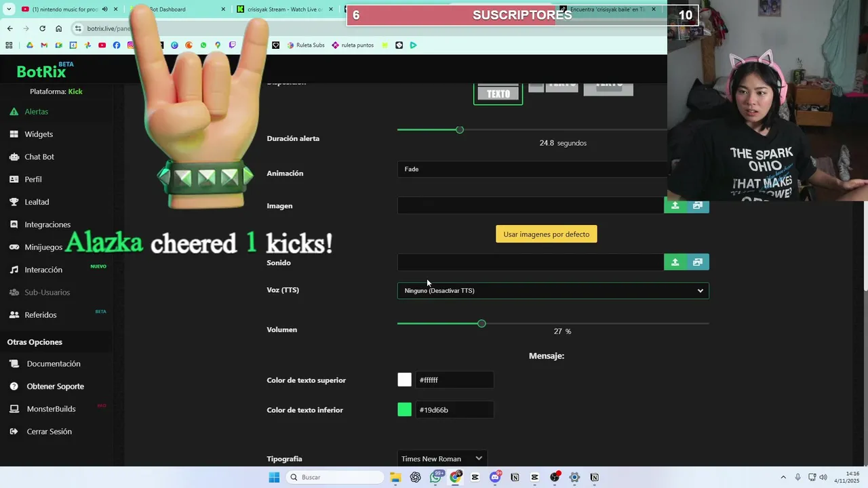This screenshot has width=868, height=488.
Task: Click the Volumen slider handle
Action: (x=481, y=324)
